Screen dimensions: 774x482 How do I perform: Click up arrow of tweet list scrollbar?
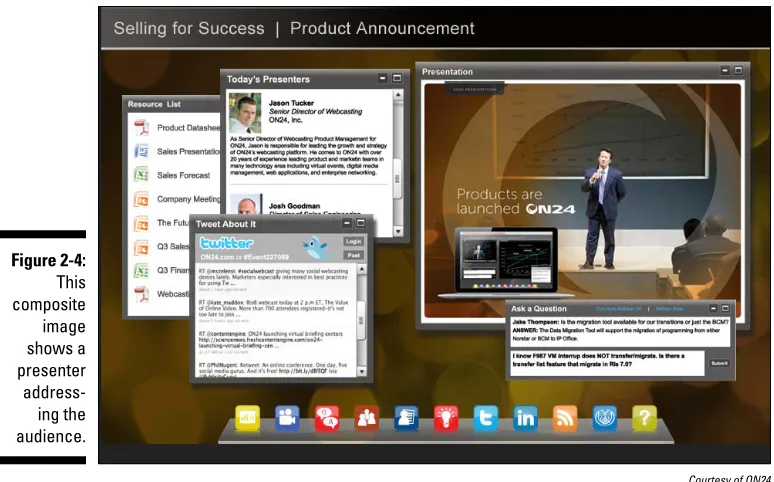tap(361, 269)
